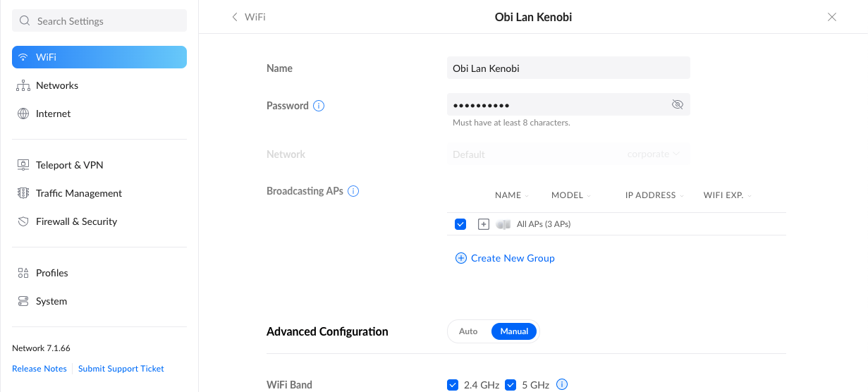Uncheck the All APs checkbox
The image size is (868, 392).
[460, 224]
